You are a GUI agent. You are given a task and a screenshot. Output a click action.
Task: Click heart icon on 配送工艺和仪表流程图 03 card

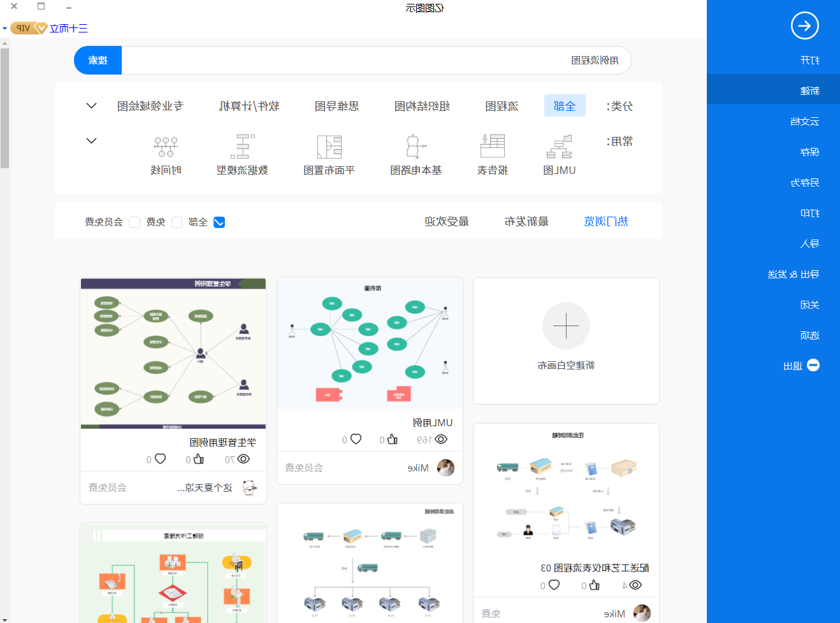(554, 585)
